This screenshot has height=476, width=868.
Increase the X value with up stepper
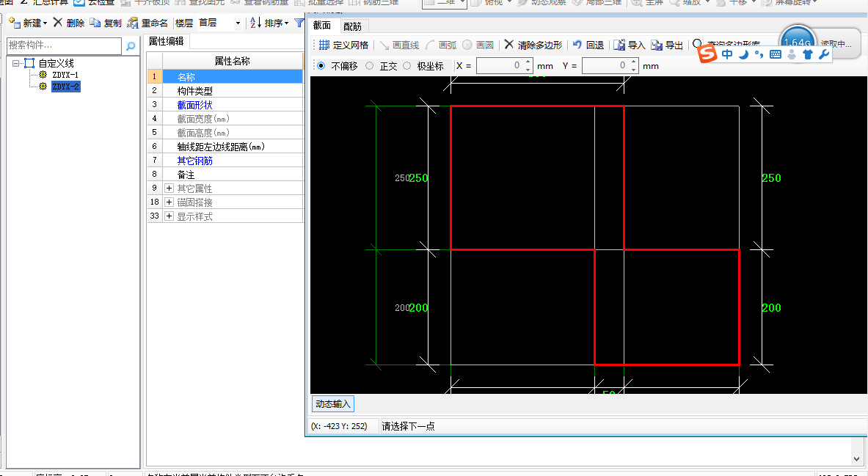[x=528, y=62]
